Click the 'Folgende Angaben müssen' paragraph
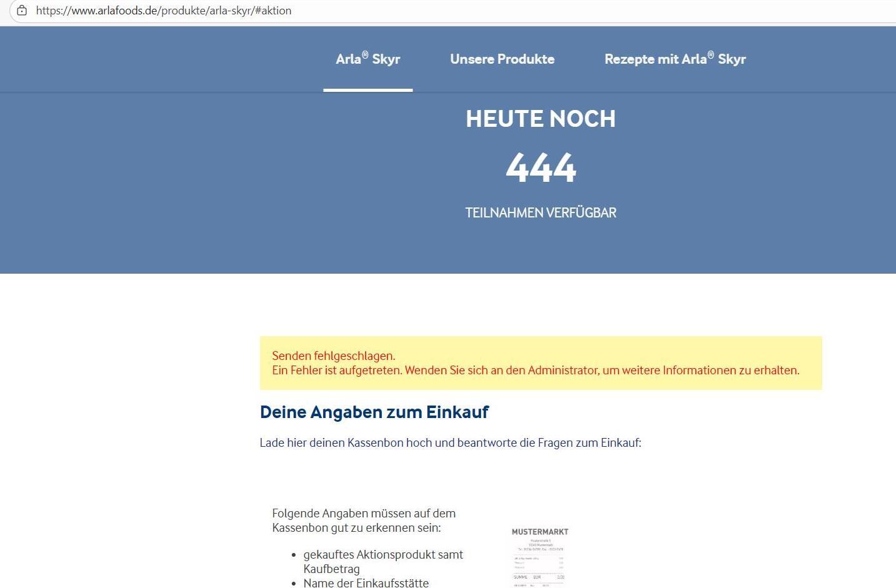The width and height of the screenshot is (896, 588). click(x=364, y=521)
